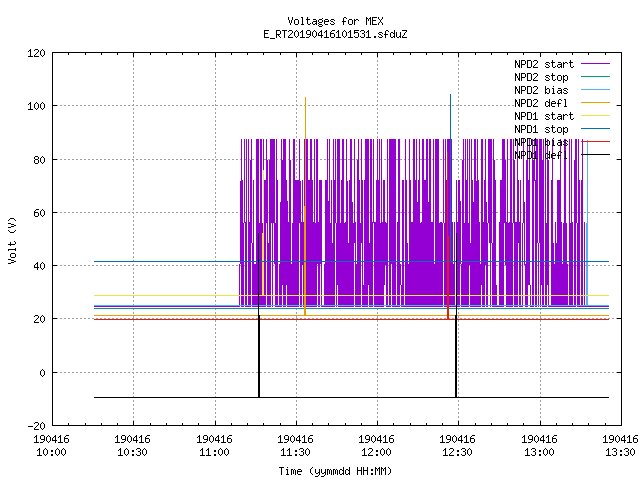Screen dimensions: 640x480
Task: Select the y-axis label 'Volt (V)'
Action: tap(12, 240)
